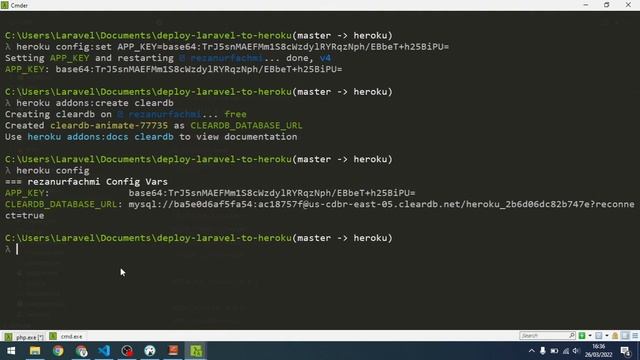Click the green 'free' plan text
The width and height of the screenshot is (640, 360).
point(236,114)
